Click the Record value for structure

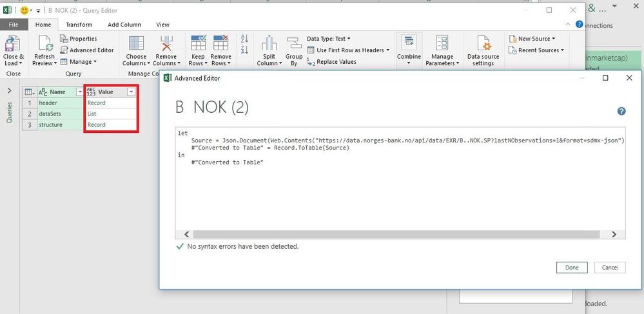[97, 124]
